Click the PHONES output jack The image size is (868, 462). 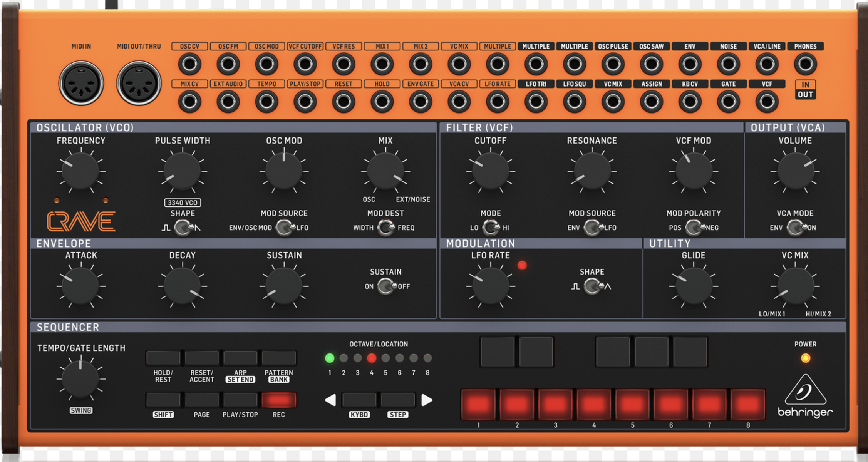[805, 64]
